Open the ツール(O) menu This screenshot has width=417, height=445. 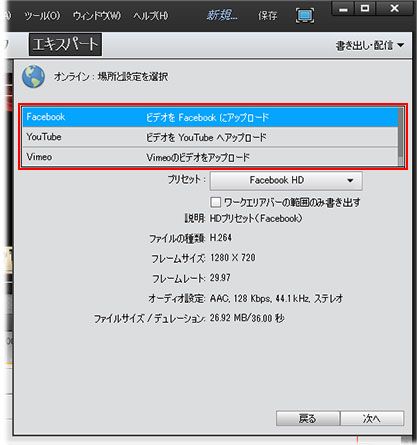(x=42, y=16)
